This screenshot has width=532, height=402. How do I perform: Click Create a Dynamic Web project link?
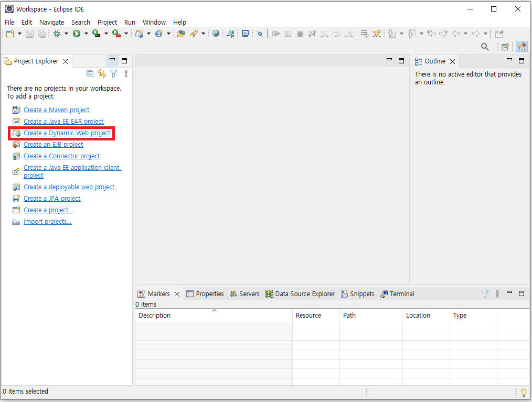coord(67,133)
